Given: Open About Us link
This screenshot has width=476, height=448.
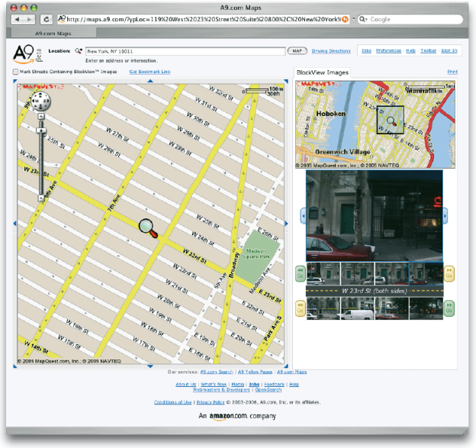Looking at the screenshot, I should click(186, 385).
